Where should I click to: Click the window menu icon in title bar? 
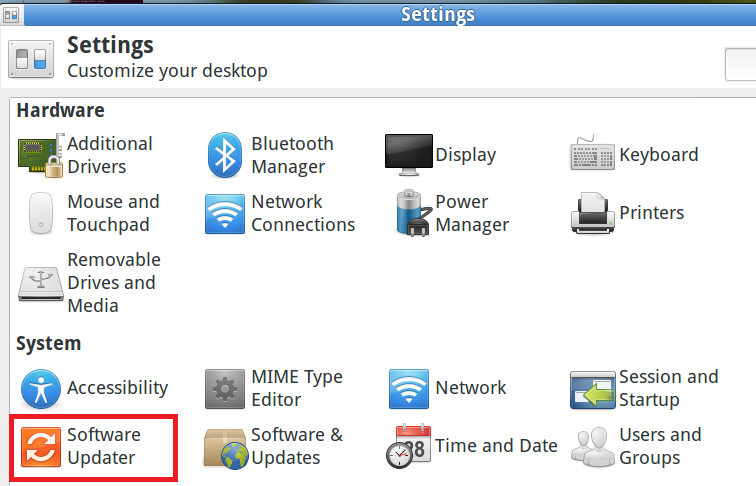[11, 14]
